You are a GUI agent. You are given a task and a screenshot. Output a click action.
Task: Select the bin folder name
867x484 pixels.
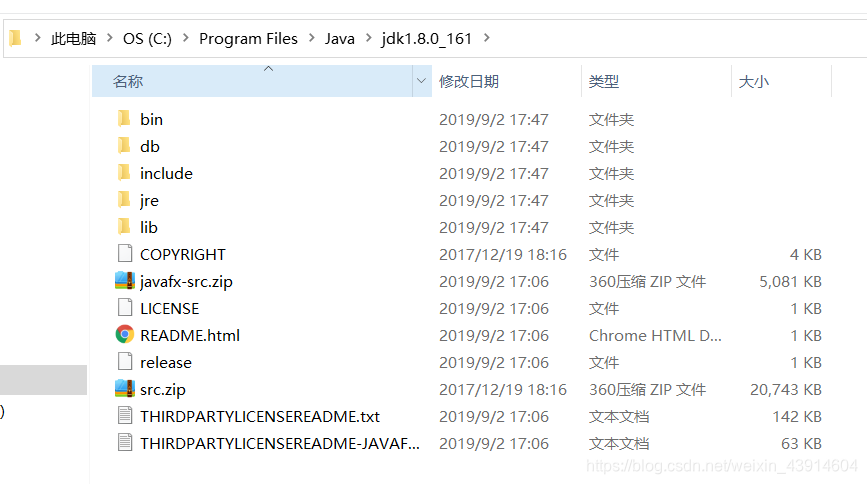[x=151, y=119]
